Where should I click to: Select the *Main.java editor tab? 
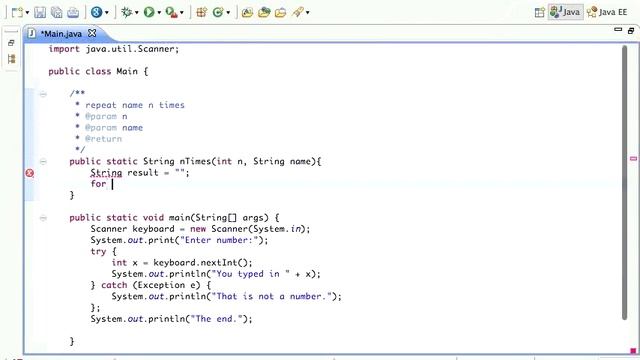coord(61,33)
